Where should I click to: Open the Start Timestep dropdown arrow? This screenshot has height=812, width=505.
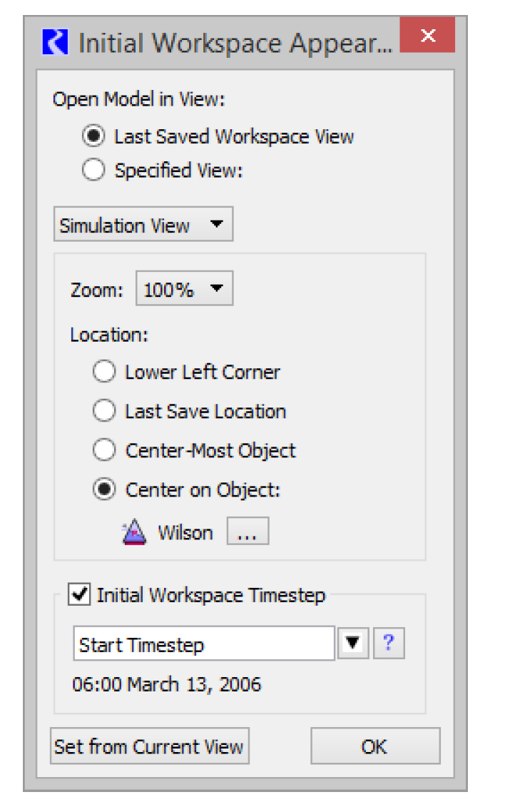click(352, 644)
